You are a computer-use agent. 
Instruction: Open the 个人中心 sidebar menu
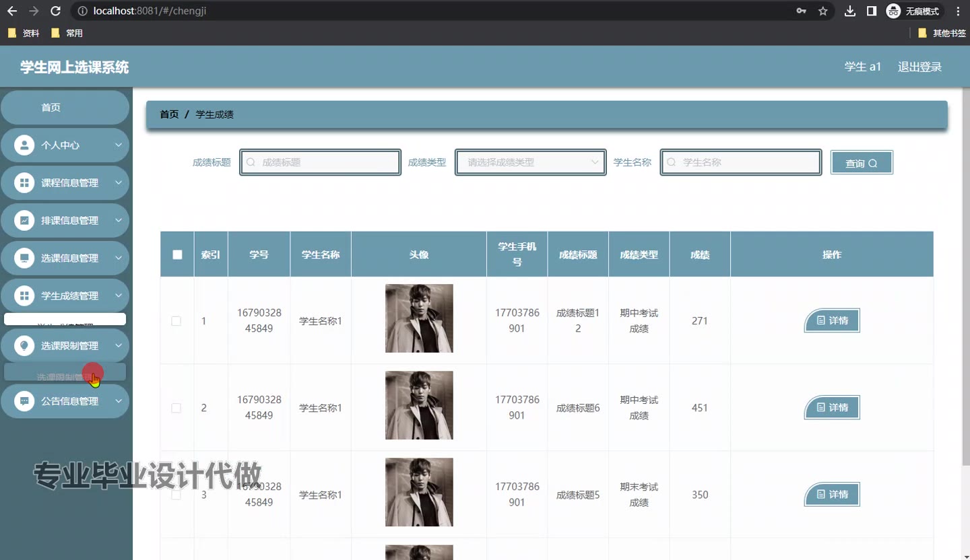(x=65, y=145)
